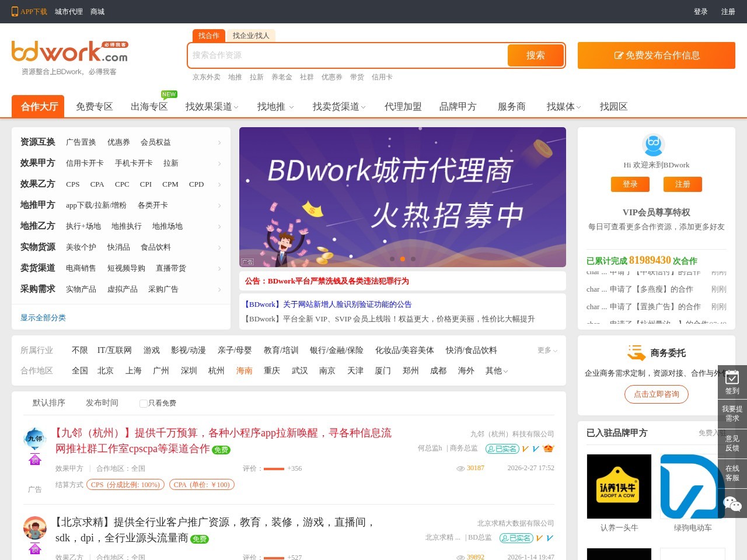747x560 pixels.
Task: Filter industry by IT/互联网
Action: (114, 350)
